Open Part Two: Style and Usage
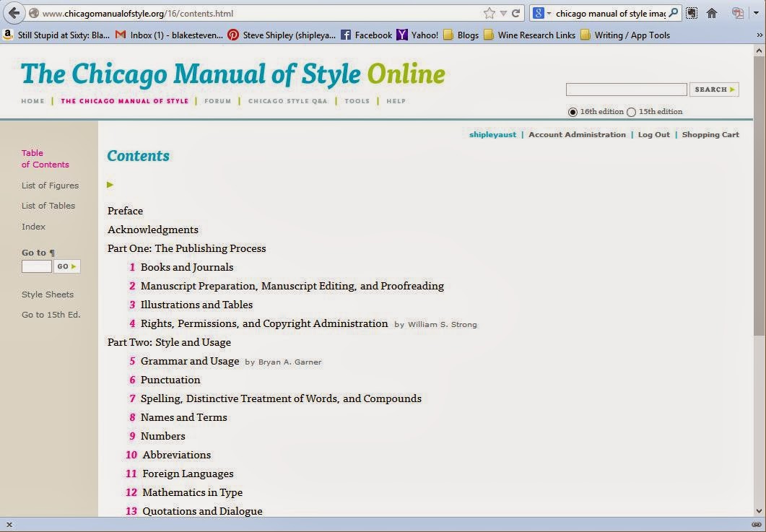The height and width of the screenshot is (532, 766). 169,342
